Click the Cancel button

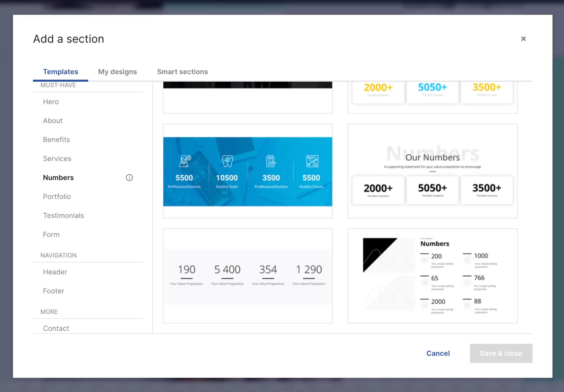click(438, 353)
